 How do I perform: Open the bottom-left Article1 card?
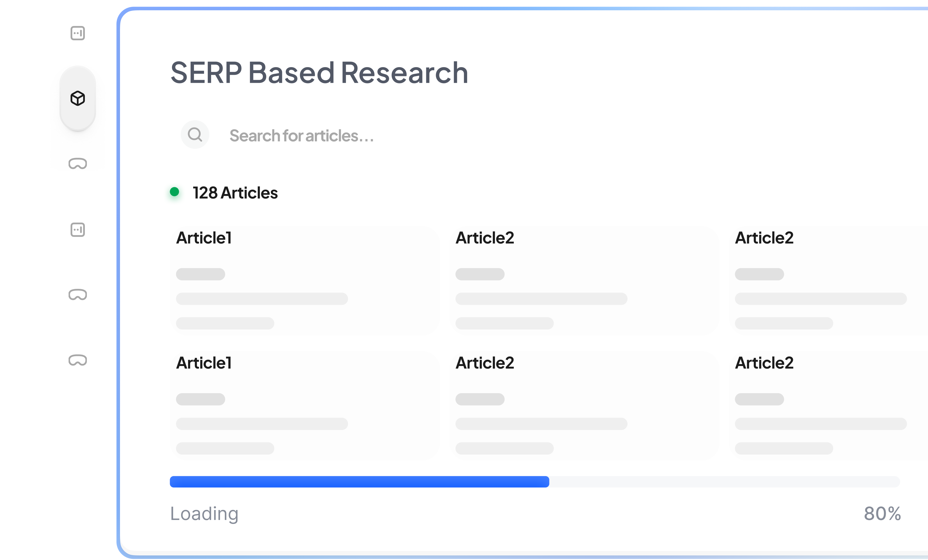tap(304, 406)
